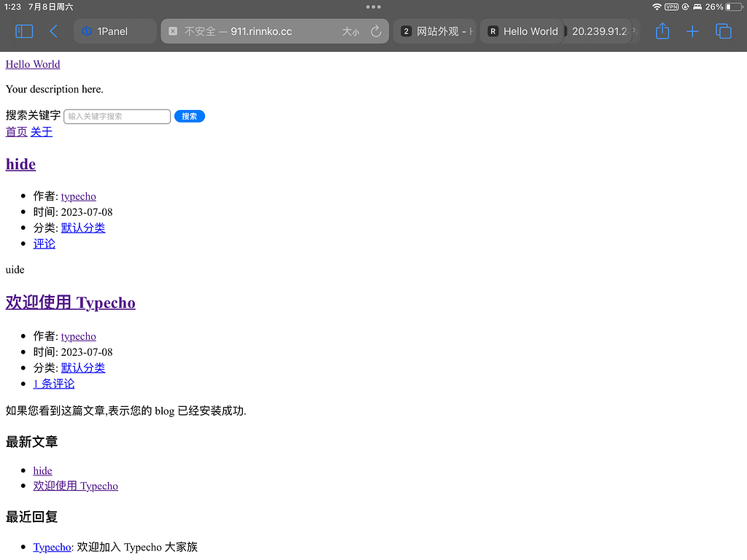
Task: Show the tab overview grid
Action: 723,31
